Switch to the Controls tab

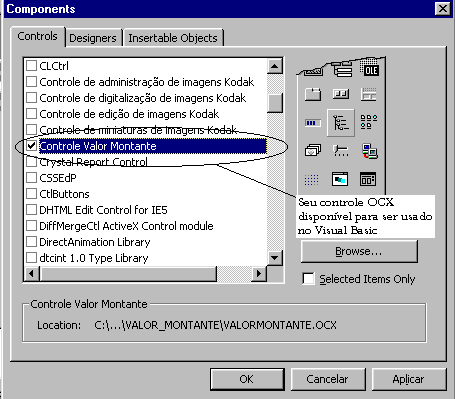[x=37, y=36]
